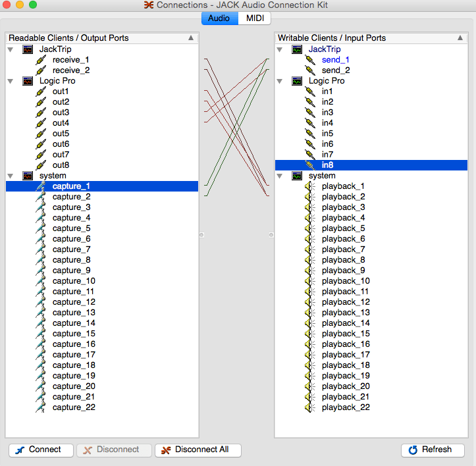Collapse the Logic Pro group in Input Ports
Viewport: 476px width, 466px height.
[x=280, y=81]
